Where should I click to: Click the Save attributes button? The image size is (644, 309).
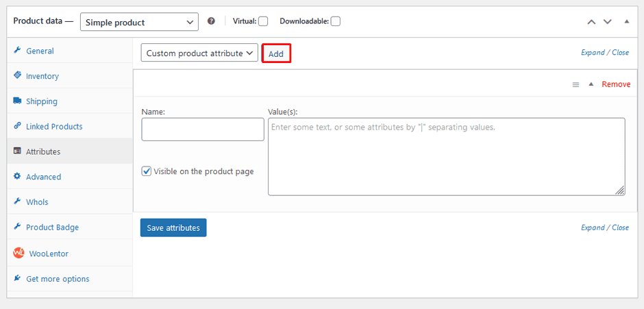tap(173, 227)
